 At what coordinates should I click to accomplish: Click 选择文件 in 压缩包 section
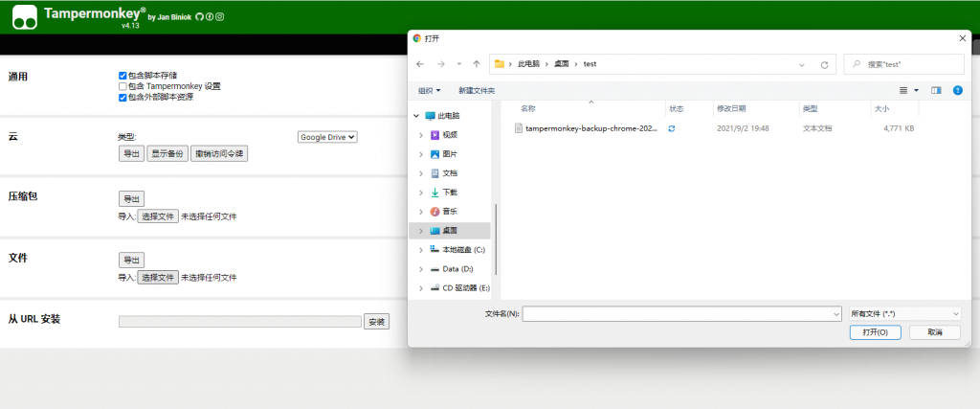[158, 216]
